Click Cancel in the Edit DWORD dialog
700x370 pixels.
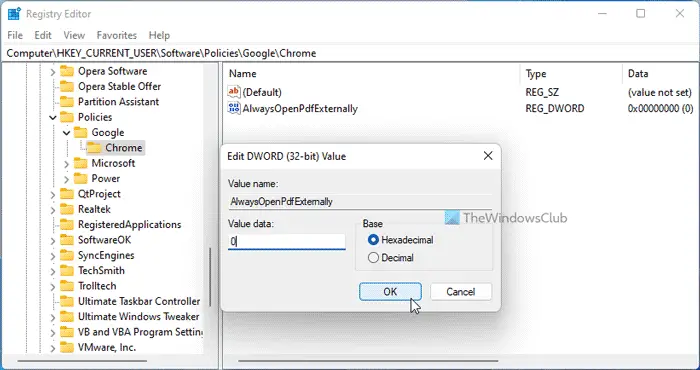click(x=461, y=292)
